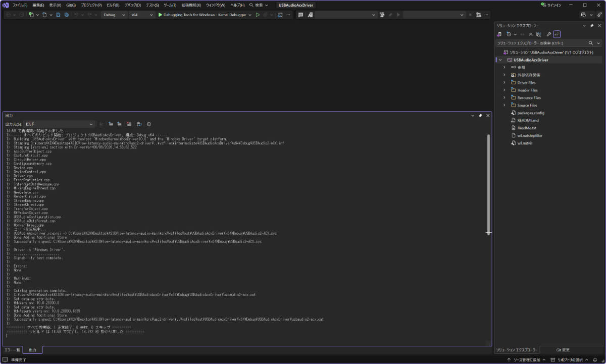Pin the 出力 panel with pushpin icon

click(480, 116)
